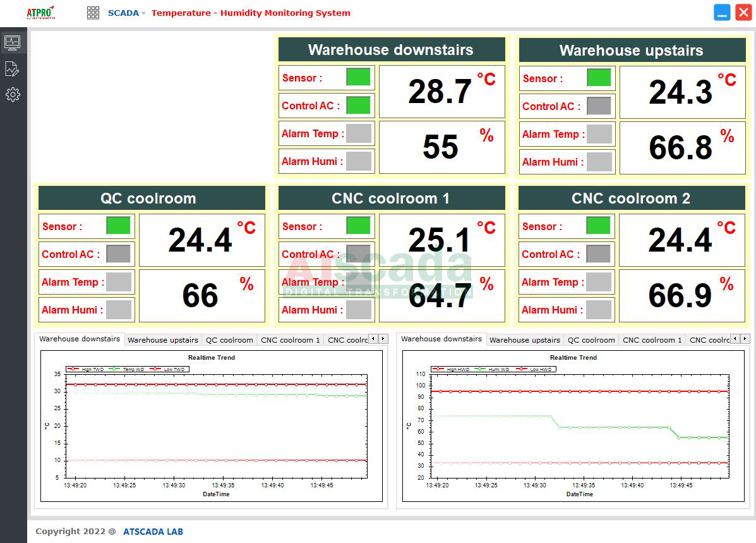Screen dimensions: 756x543
Task: Click the Warehouse downstairs panel header
Action: (391, 50)
